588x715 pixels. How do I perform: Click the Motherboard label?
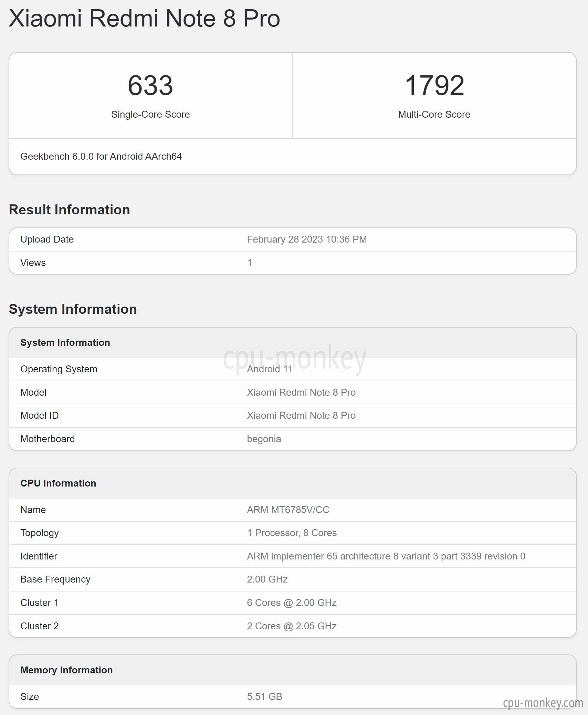[48, 439]
